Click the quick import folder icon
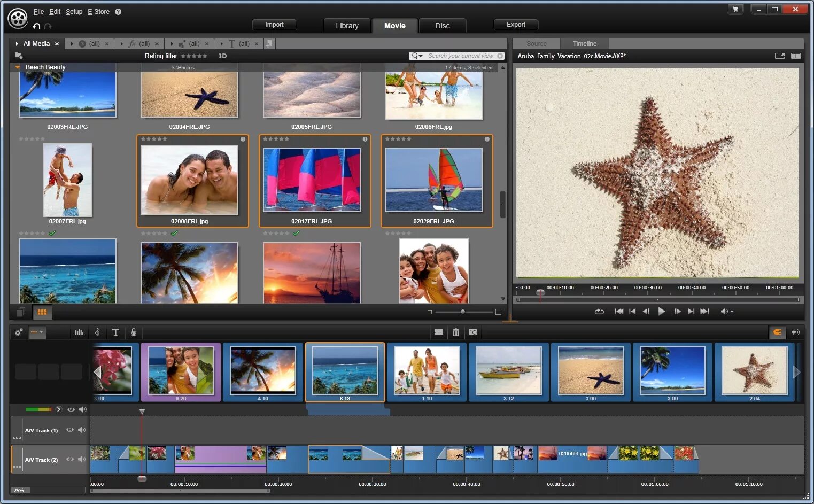Image resolution: width=814 pixels, height=504 pixels. point(19,56)
